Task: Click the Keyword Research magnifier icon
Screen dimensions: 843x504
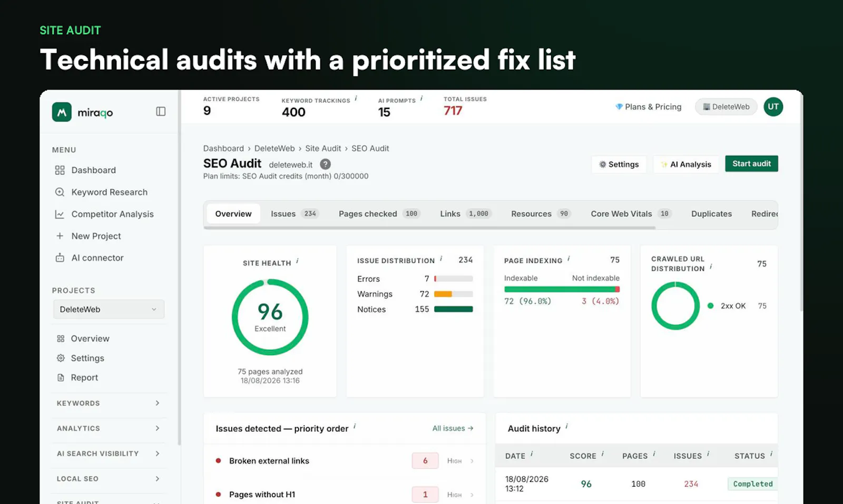Action: (x=60, y=192)
